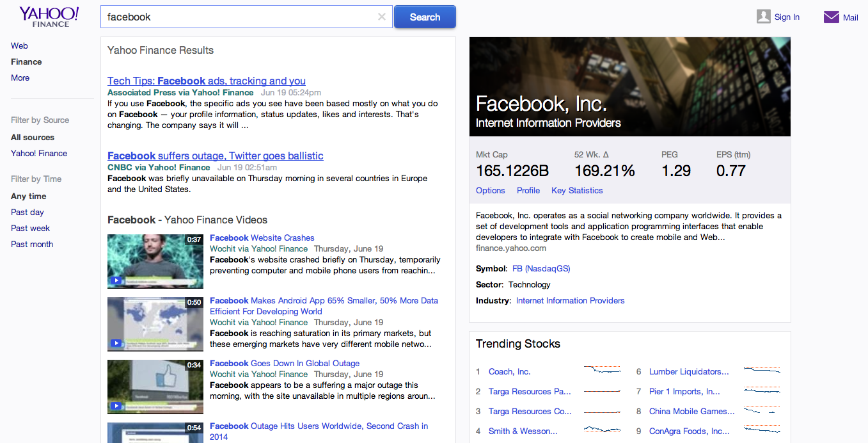The width and height of the screenshot is (868, 443).
Task: Open trending stock Lumber Liquidators
Action: [x=689, y=371]
